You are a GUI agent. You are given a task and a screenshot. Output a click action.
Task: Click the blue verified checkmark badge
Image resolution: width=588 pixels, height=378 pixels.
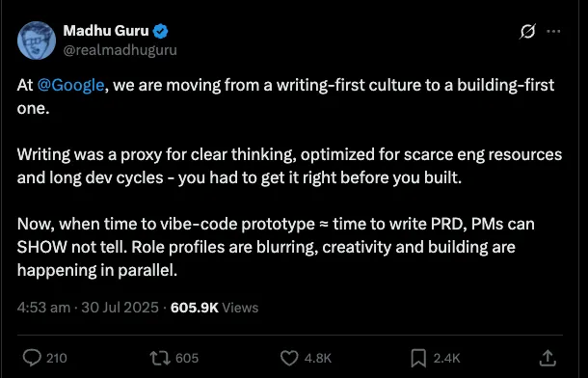point(161,31)
